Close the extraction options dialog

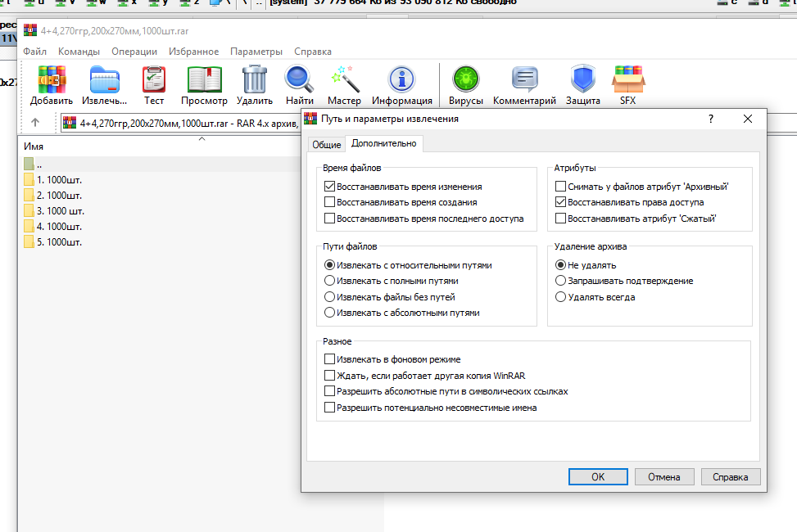[x=748, y=119]
